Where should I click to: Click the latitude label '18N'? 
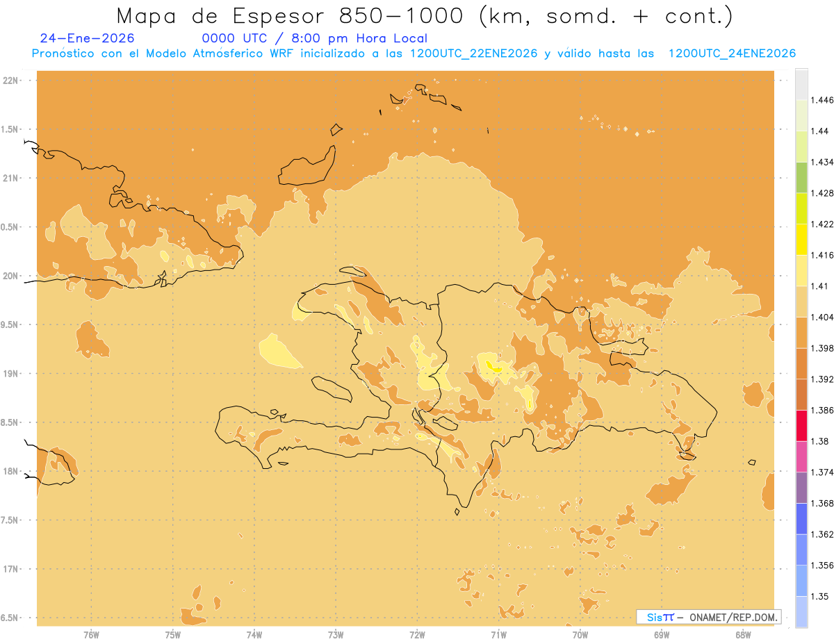coord(11,471)
